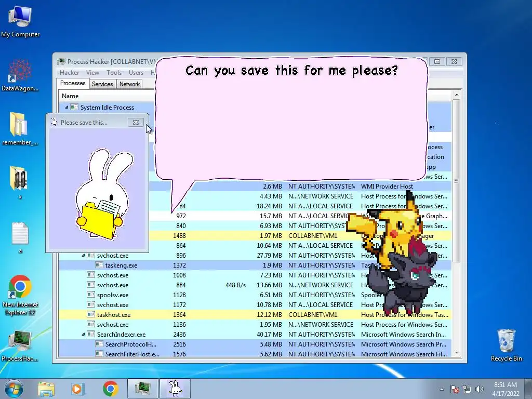
Task: Open the Users menu
Action: (x=136, y=73)
